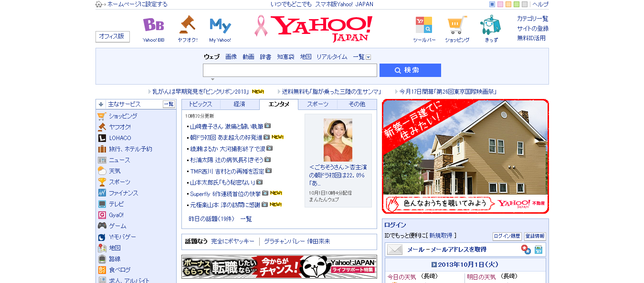Open the 今日の天気 link

401,277
